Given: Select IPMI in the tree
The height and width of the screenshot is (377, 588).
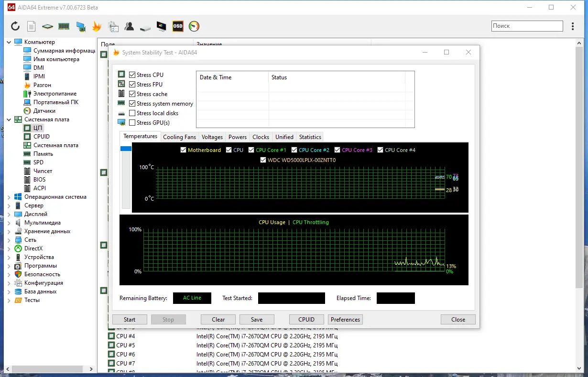Looking at the screenshot, I should pyautogui.click(x=39, y=76).
